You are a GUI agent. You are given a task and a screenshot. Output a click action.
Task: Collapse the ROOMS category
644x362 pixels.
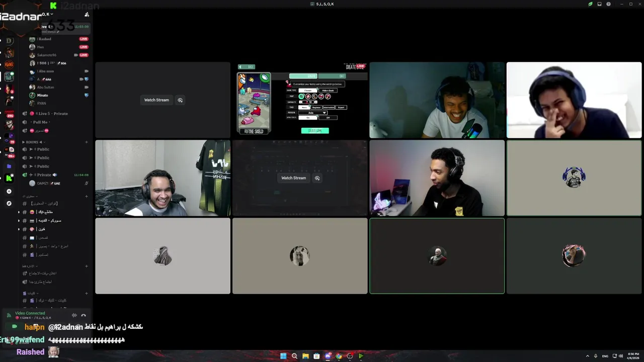33,142
